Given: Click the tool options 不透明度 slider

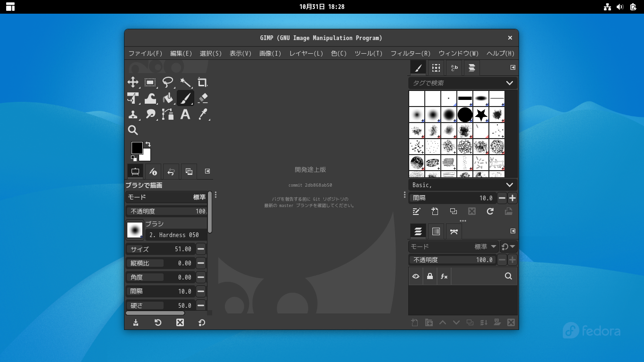Looking at the screenshot, I should (166, 211).
